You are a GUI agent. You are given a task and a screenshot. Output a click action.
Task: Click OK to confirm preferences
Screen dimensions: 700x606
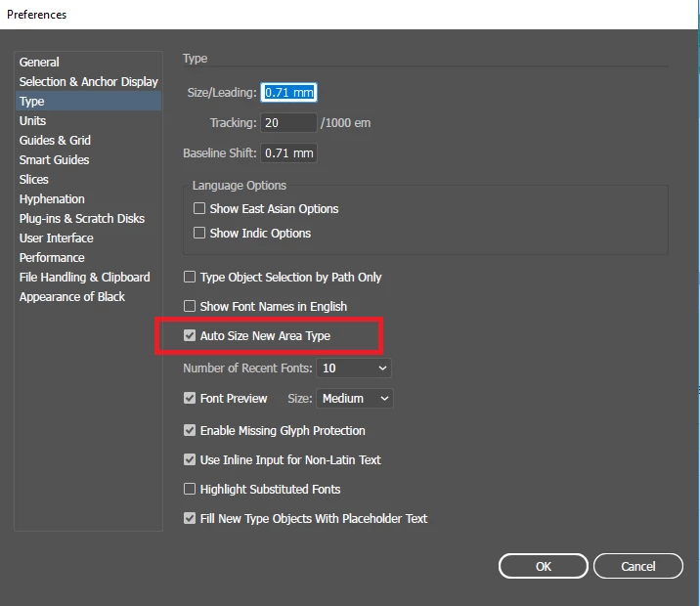point(544,566)
